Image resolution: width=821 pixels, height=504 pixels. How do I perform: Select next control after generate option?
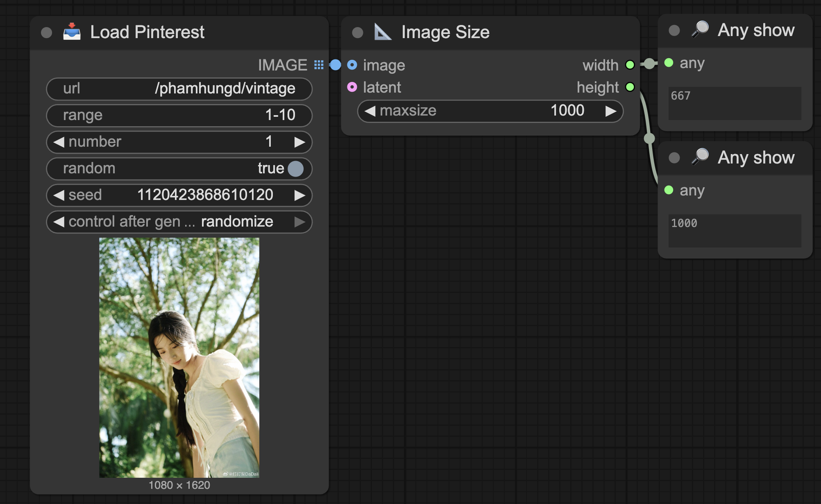point(299,222)
